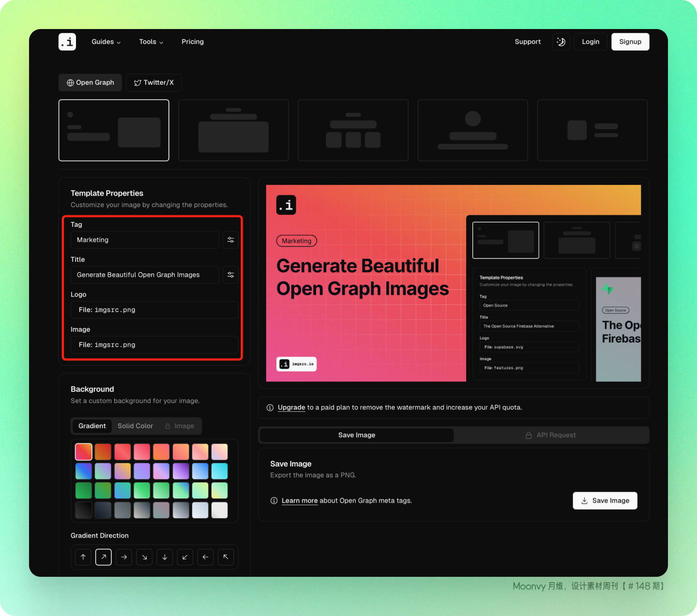Select the second layout template thumbnail
The image size is (697, 616).
click(x=233, y=130)
